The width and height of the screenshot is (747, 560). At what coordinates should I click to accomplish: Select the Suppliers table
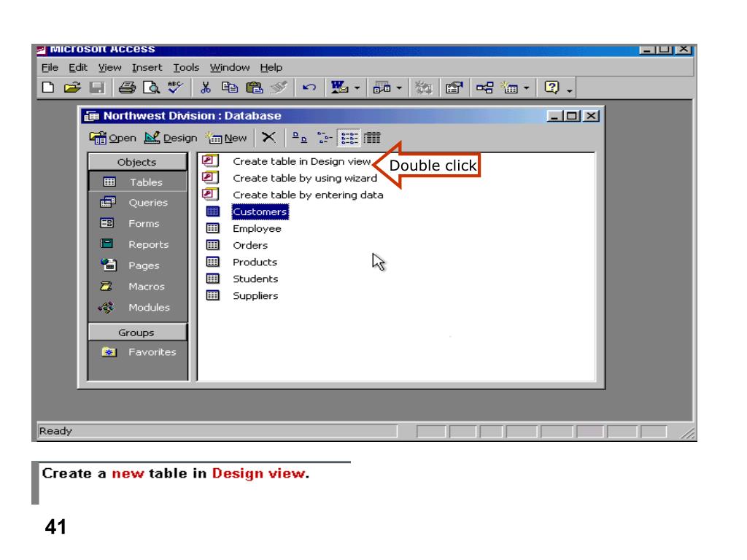tap(255, 296)
